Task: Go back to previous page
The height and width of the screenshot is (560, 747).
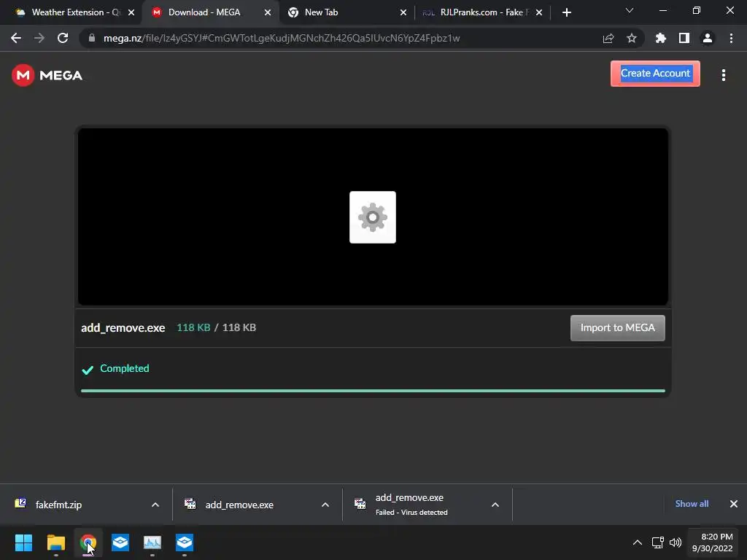Action: (16, 38)
